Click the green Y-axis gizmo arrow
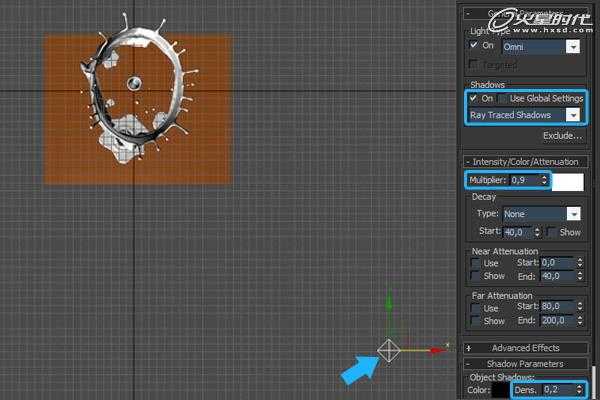The image size is (600, 400). tap(389, 302)
